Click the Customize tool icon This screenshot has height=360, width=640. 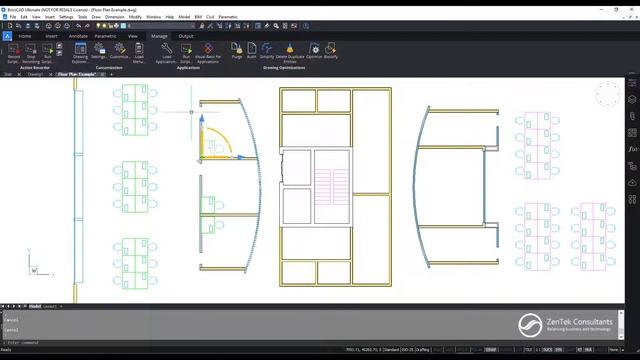pos(120,49)
